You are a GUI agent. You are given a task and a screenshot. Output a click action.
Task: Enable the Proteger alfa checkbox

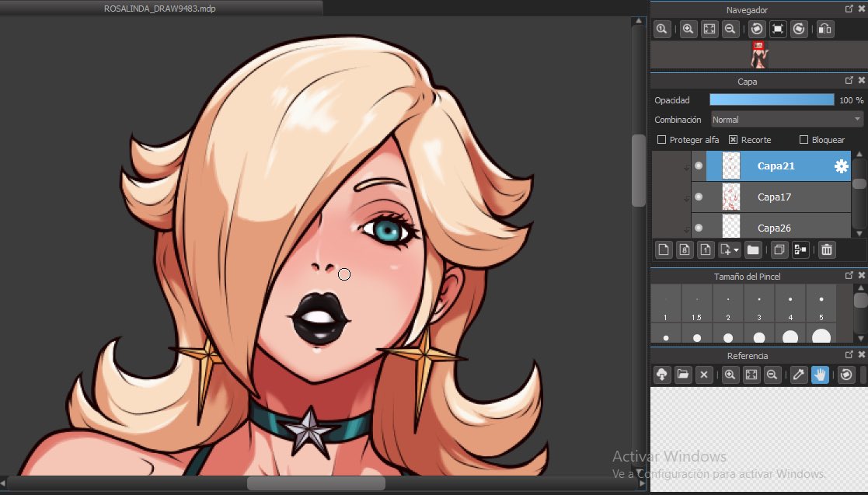pyautogui.click(x=661, y=140)
